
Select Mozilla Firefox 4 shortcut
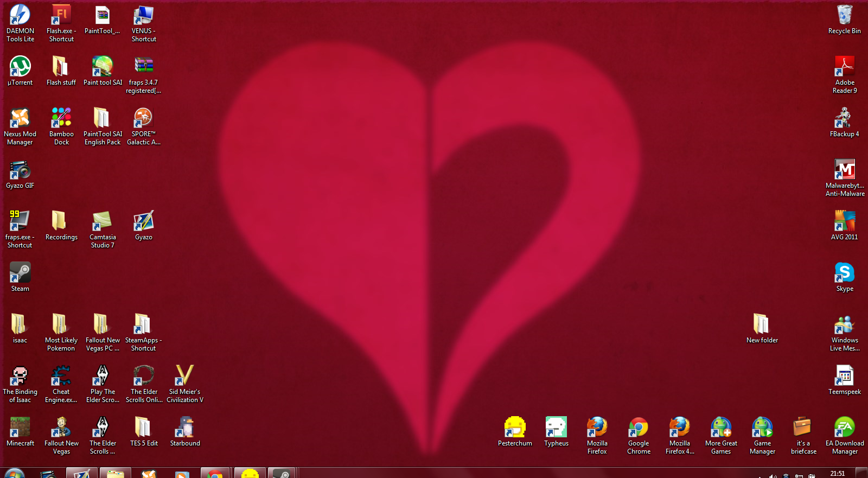[680, 436]
